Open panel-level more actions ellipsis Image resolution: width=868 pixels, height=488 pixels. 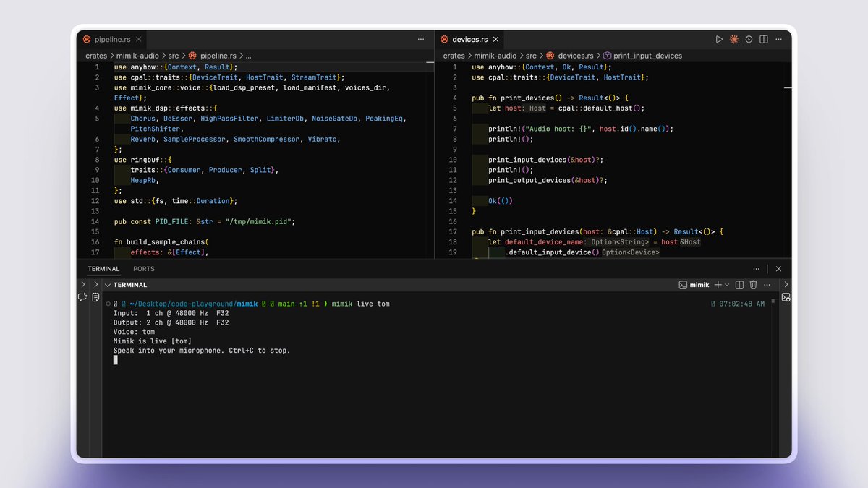757,269
